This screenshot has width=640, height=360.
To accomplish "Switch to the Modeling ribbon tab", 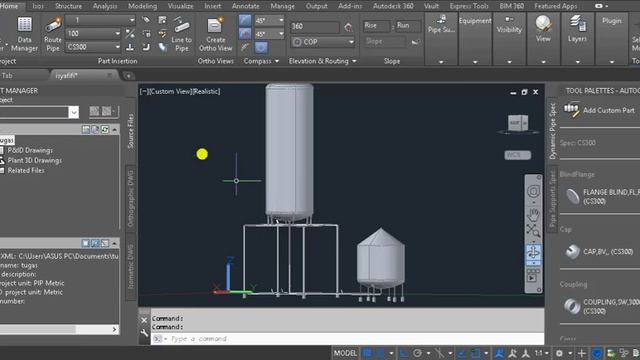I will pyautogui.click(x=142, y=6).
